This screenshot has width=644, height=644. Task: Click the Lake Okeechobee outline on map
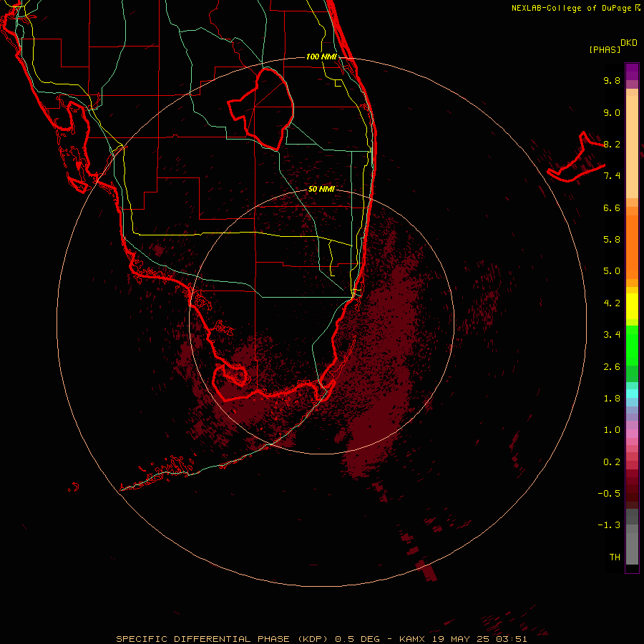(260, 109)
